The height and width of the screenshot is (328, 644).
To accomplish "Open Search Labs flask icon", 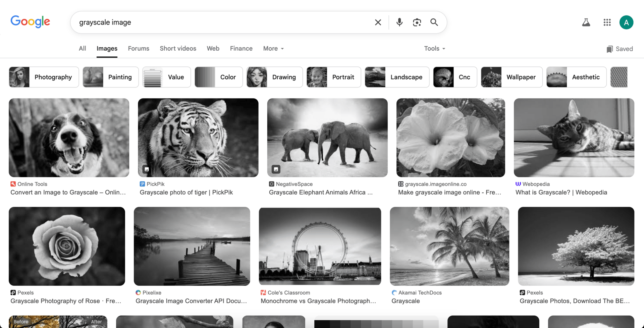I will tap(586, 22).
